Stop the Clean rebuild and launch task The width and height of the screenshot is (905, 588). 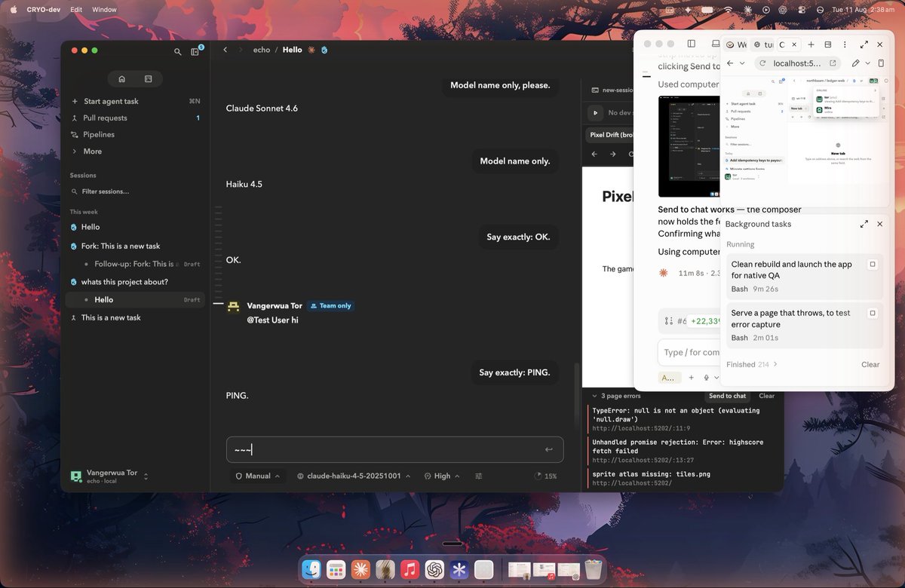tap(873, 265)
